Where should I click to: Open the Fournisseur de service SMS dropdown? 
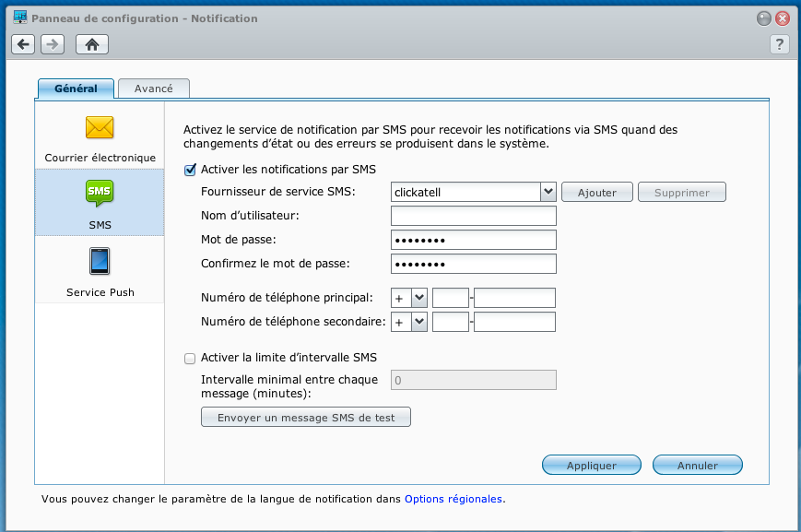548,192
